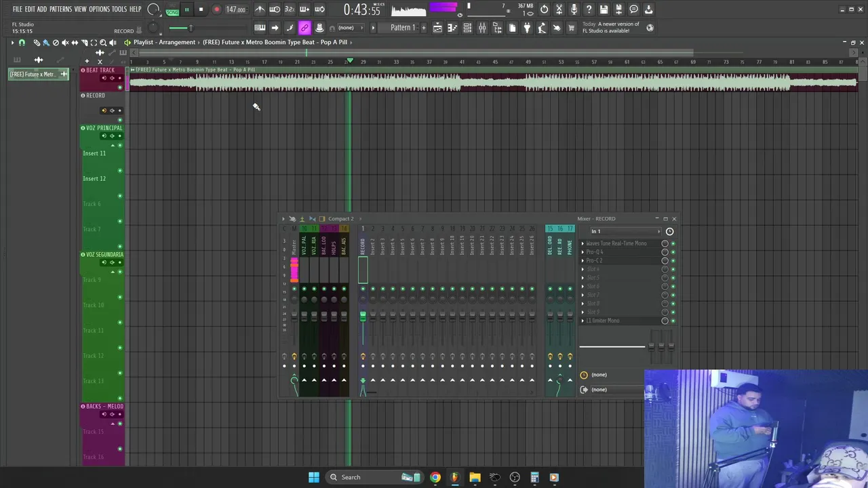Adjust the RECORD mixer track fader
This screenshot has width=868, height=488.
[x=363, y=317]
